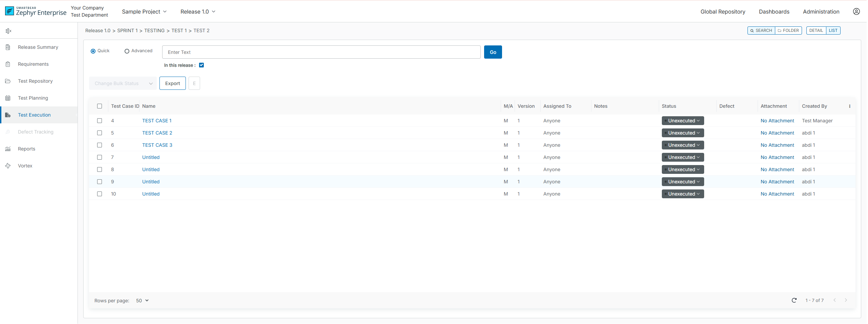Select the Advanced search radio button
The image size is (868, 324).
point(127,51)
